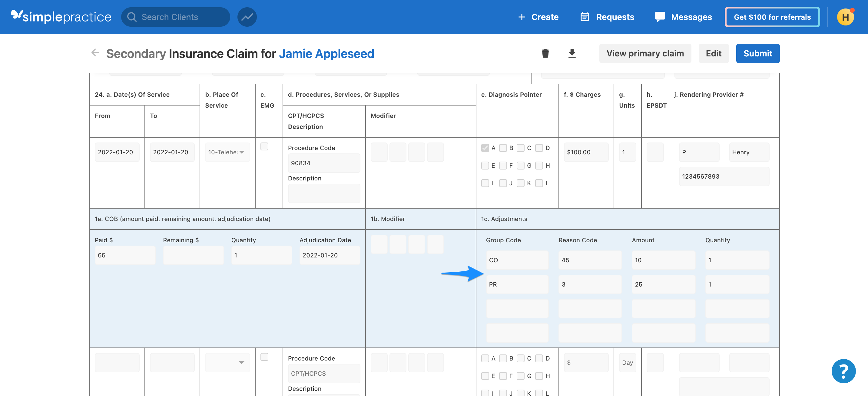Click the adjustment amount 25 field
Screen dimensions: 868x396
click(x=663, y=284)
